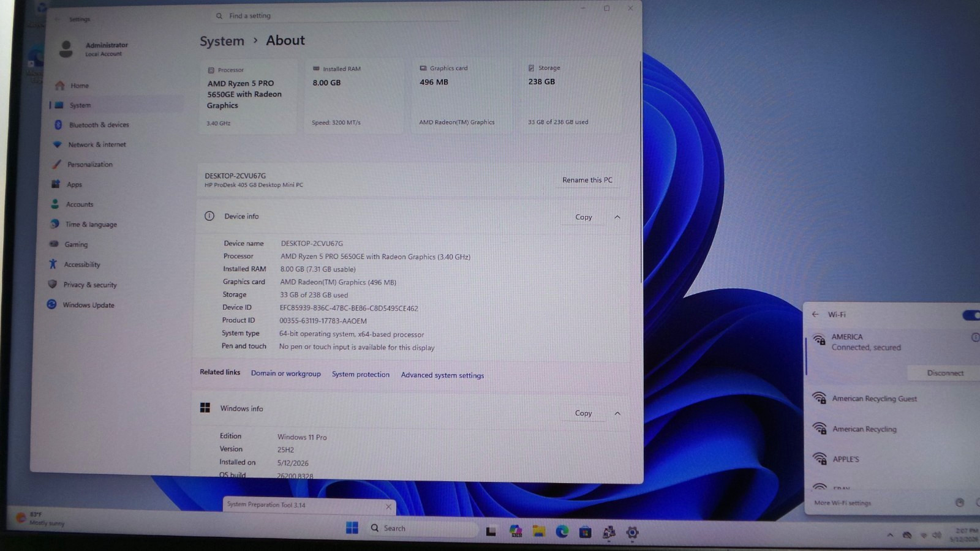The image size is (980, 551).
Task: Close the System Preparation Tool preview
Action: 388,506
